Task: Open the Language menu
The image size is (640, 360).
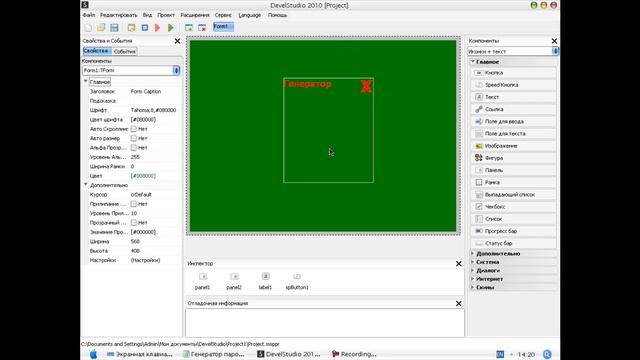Action: (249, 15)
